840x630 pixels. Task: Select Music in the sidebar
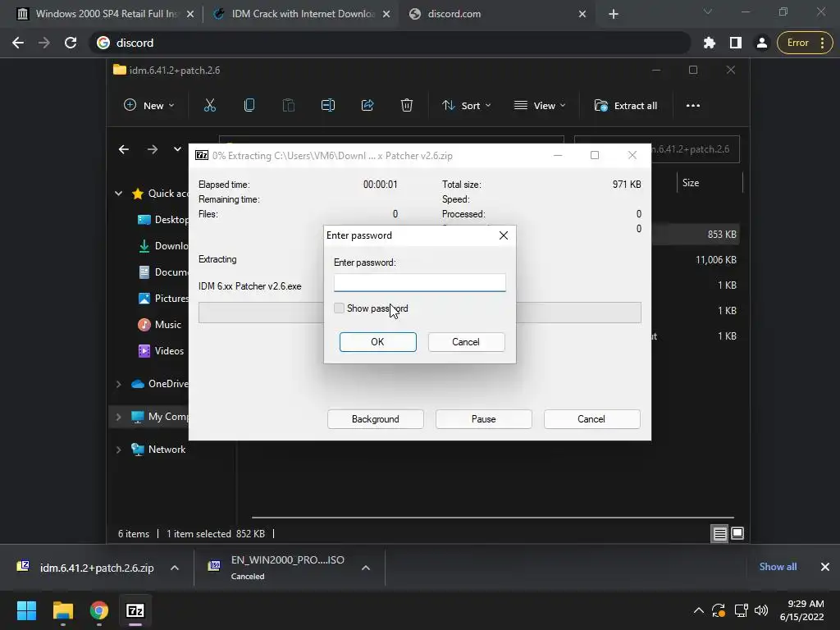(160, 325)
